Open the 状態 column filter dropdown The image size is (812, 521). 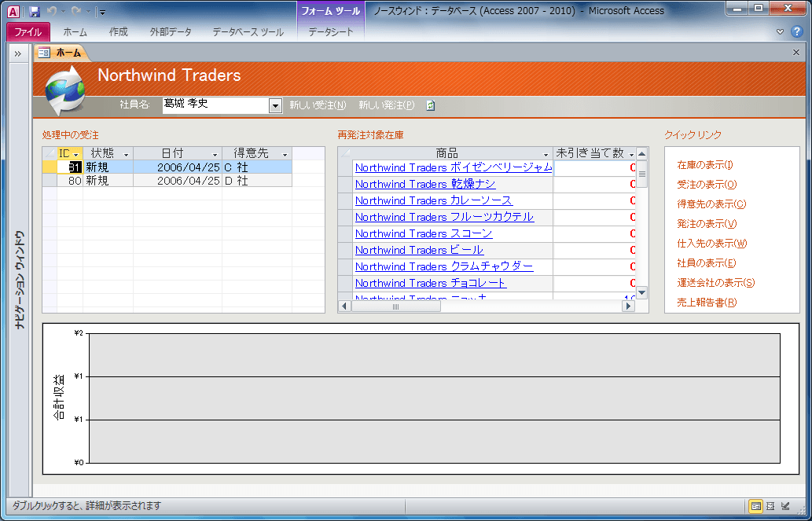point(126,154)
